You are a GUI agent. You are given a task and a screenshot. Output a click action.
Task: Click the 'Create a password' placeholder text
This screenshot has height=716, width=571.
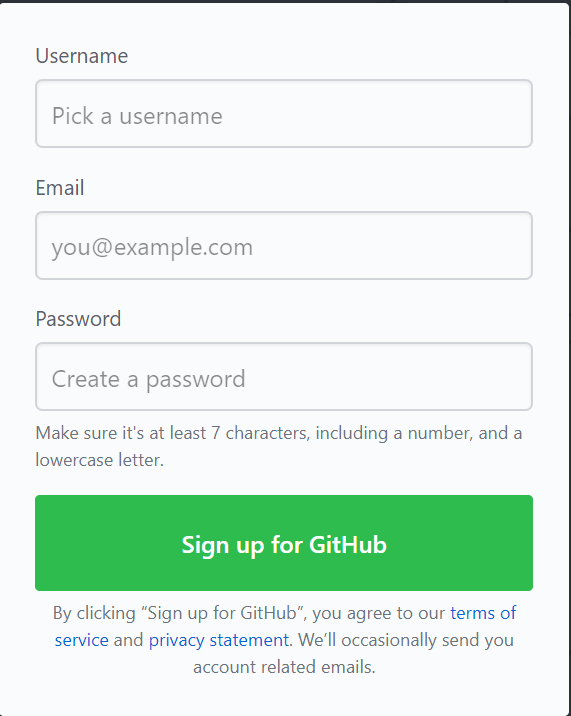148,379
